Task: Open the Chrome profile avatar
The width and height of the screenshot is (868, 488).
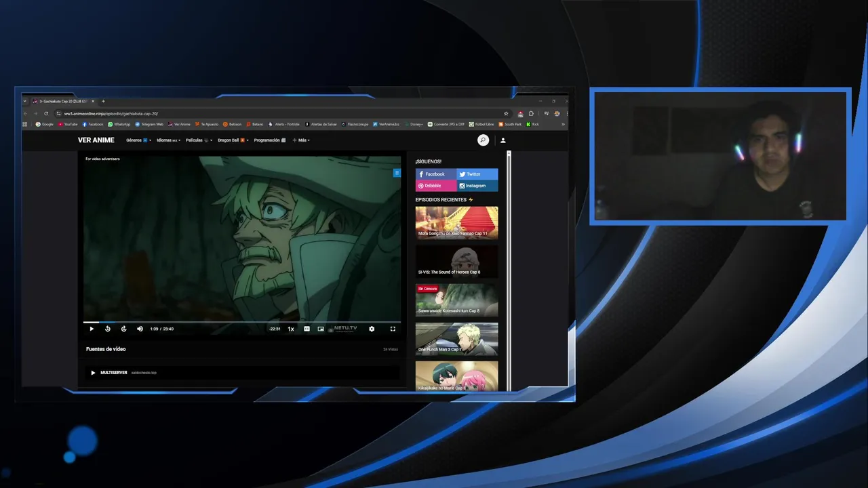Action: click(557, 114)
